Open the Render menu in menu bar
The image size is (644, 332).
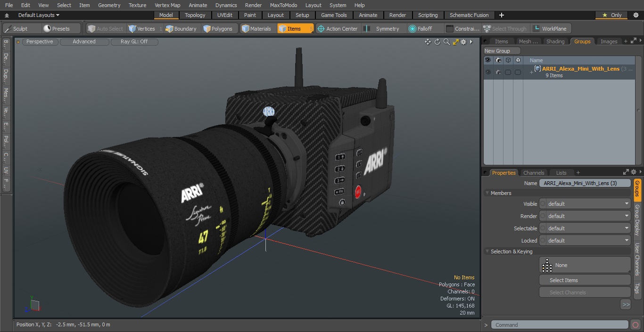pos(253,5)
